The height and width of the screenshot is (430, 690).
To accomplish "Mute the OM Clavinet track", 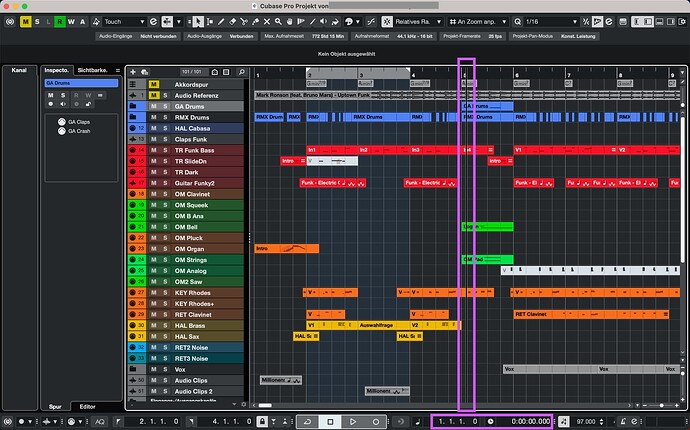I will (154, 194).
